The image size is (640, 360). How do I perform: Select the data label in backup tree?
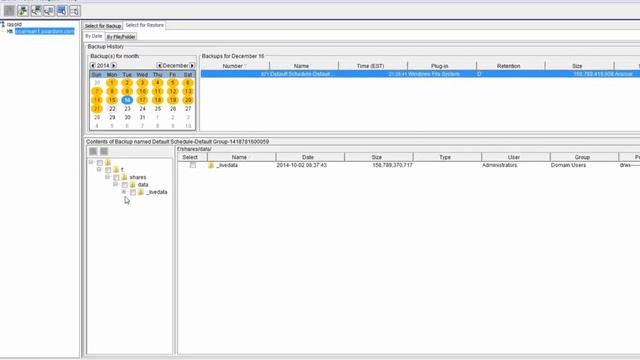tap(143, 185)
